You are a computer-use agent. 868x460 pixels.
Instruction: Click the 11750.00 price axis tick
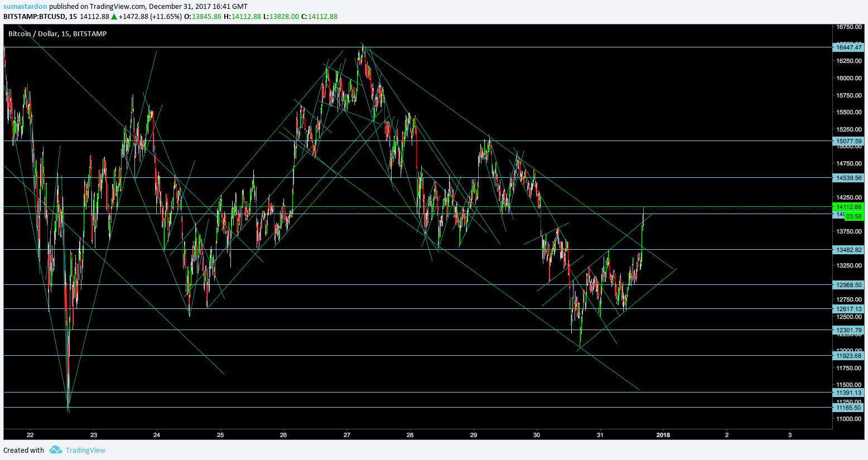coord(848,368)
